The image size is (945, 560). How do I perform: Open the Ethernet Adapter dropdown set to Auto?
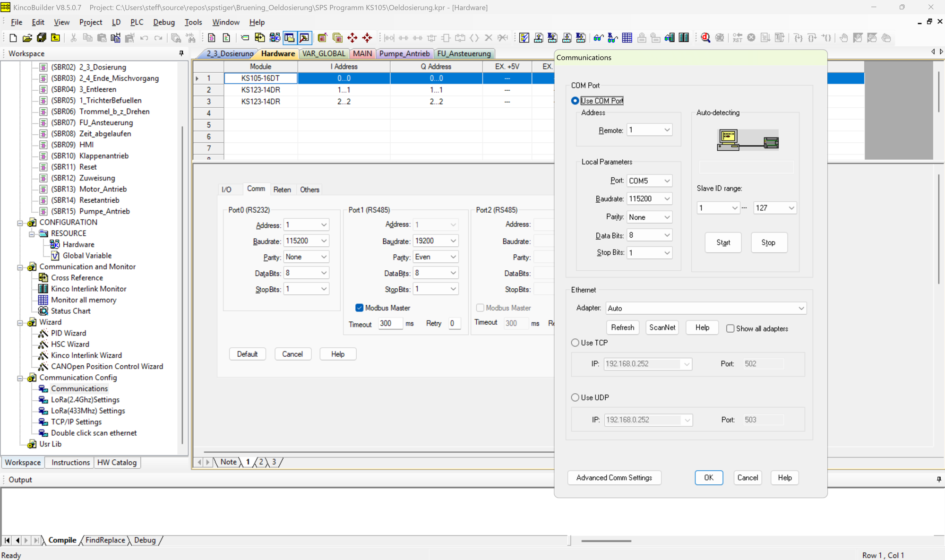(x=705, y=308)
